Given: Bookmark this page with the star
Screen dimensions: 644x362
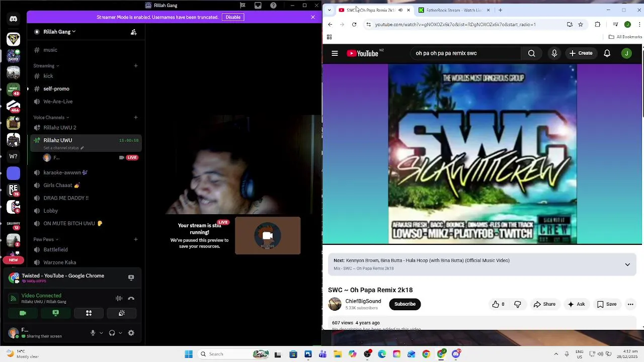Looking at the screenshot, I should click(581, 25).
